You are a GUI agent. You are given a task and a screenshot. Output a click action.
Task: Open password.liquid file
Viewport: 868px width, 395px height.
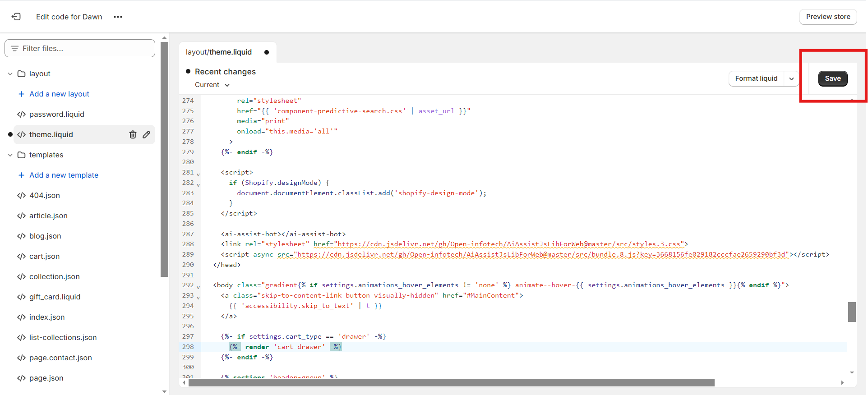click(57, 114)
